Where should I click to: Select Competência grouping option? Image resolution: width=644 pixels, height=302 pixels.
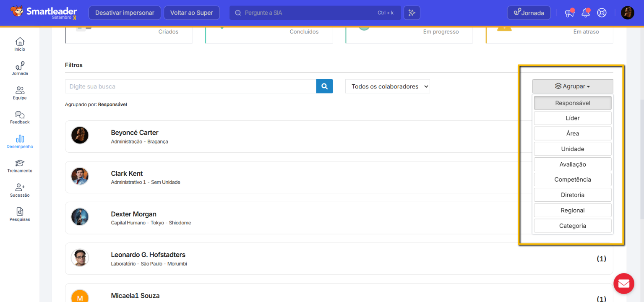572,180
